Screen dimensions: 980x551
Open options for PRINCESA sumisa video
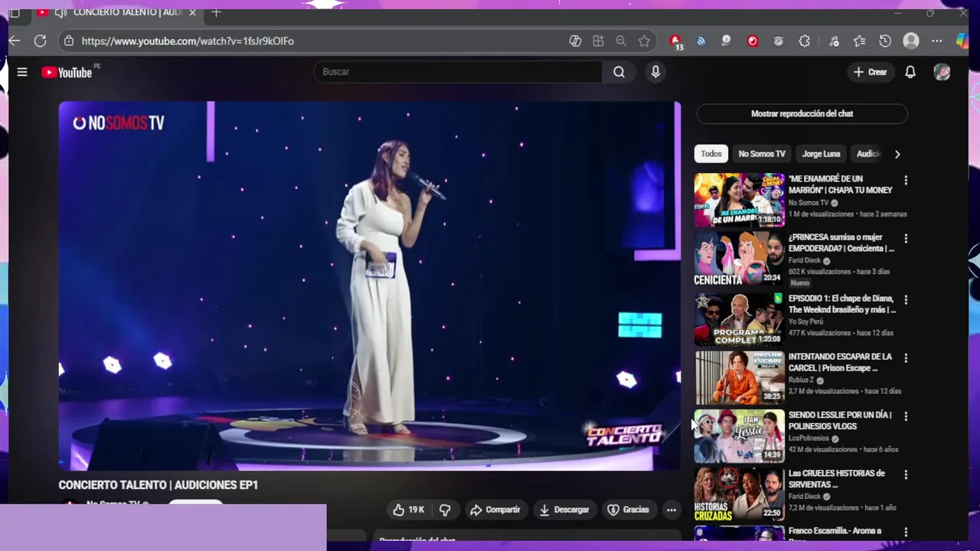pyautogui.click(x=906, y=239)
